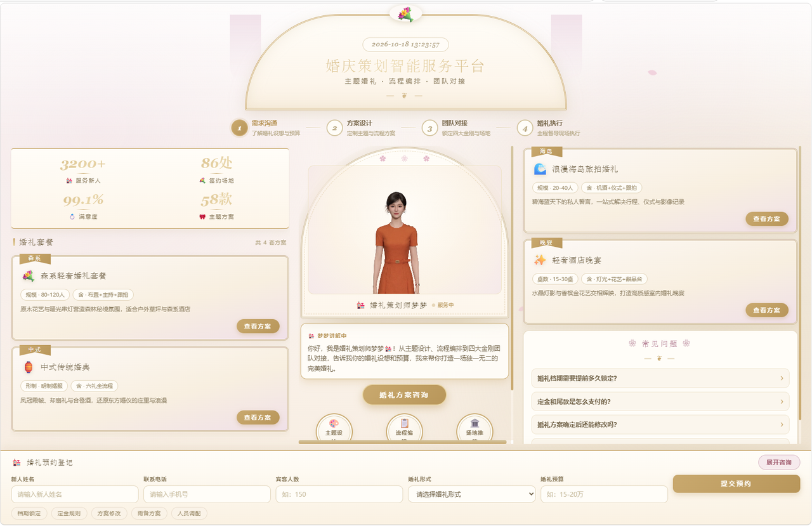Click the 婚礼预算 input field

pos(604,494)
